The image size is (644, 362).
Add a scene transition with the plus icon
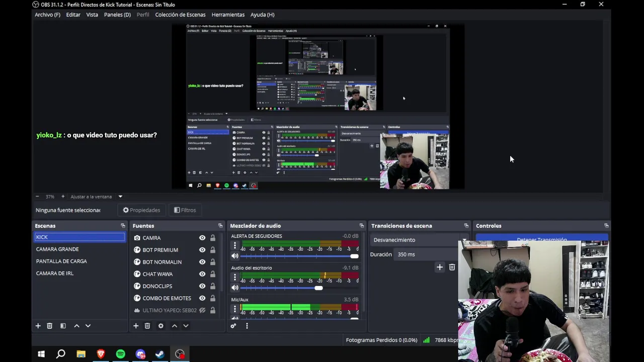pos(440,267)
